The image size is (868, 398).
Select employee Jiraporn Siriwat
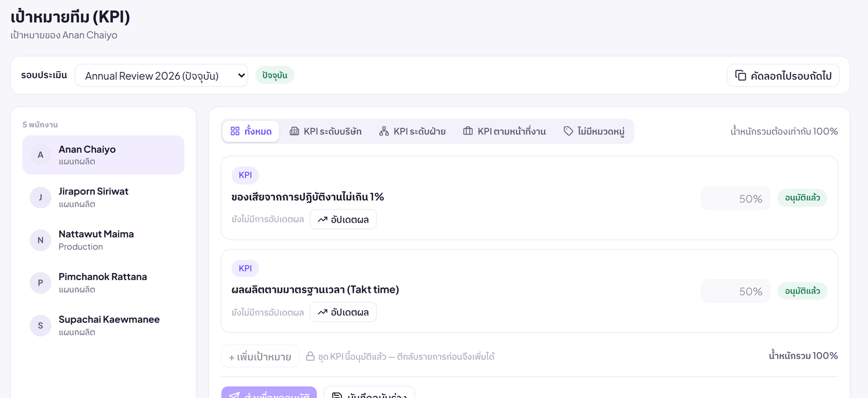tap(104, 197)
